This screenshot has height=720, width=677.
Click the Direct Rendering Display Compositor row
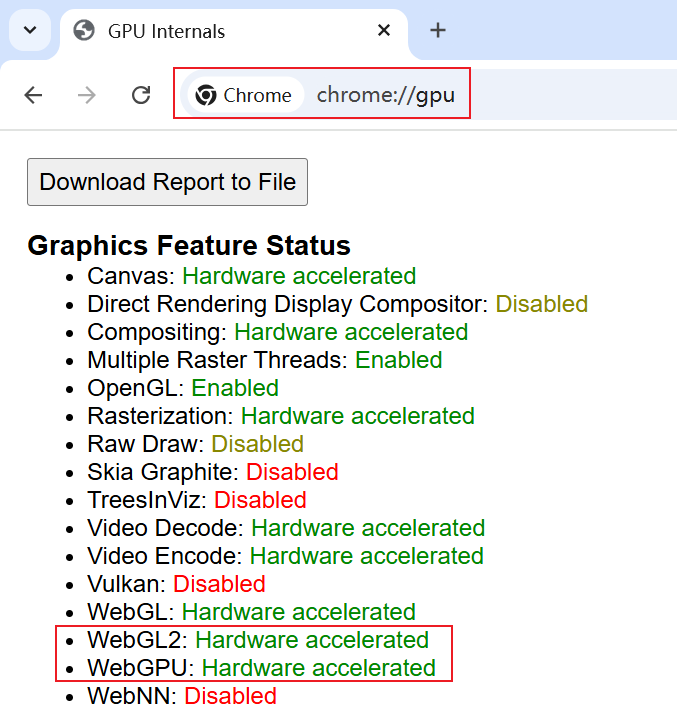pyautogui.click(x=338, y=304)
